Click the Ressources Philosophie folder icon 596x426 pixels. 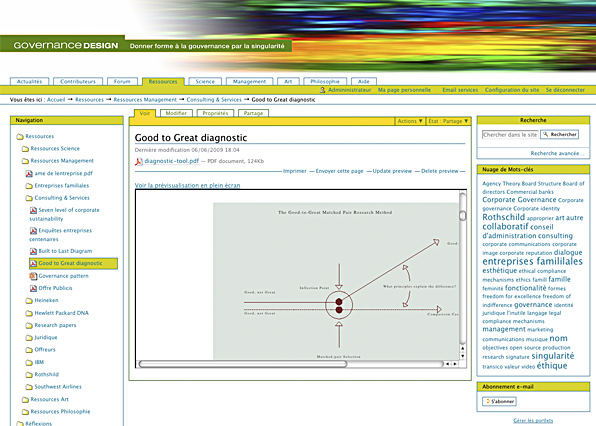pos(25,412)
